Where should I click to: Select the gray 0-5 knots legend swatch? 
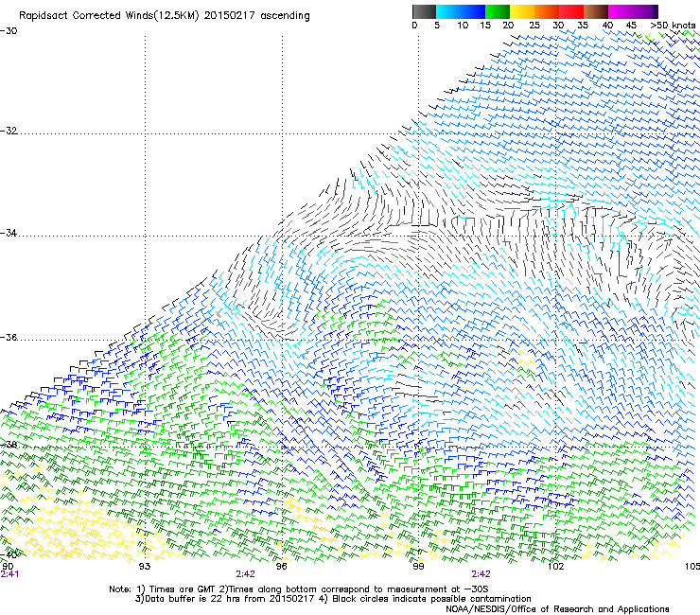pos(424,11)
